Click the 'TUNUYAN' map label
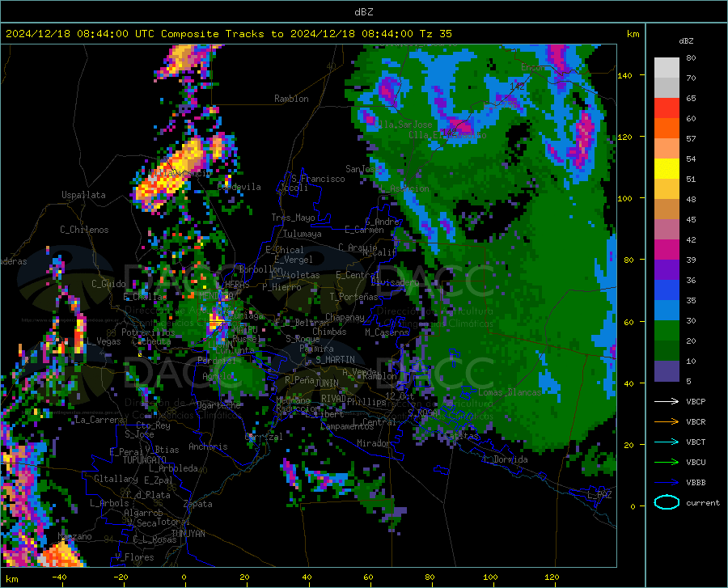 coord(188,534)
